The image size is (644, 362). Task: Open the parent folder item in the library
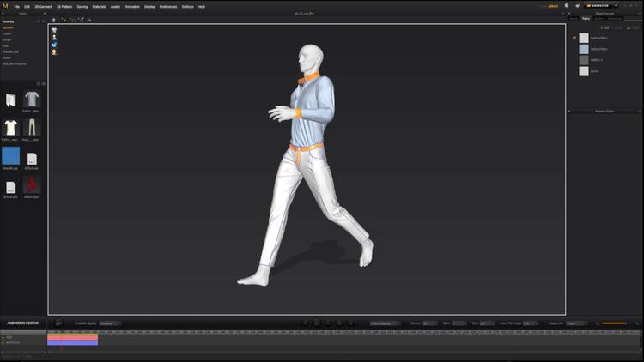point(10,100)
